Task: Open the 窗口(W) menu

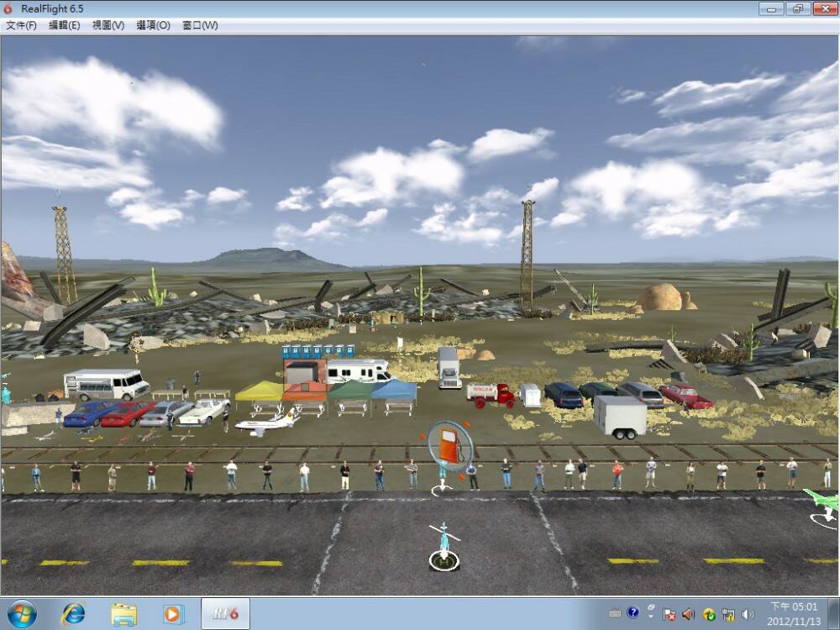Action: point(200,25)
